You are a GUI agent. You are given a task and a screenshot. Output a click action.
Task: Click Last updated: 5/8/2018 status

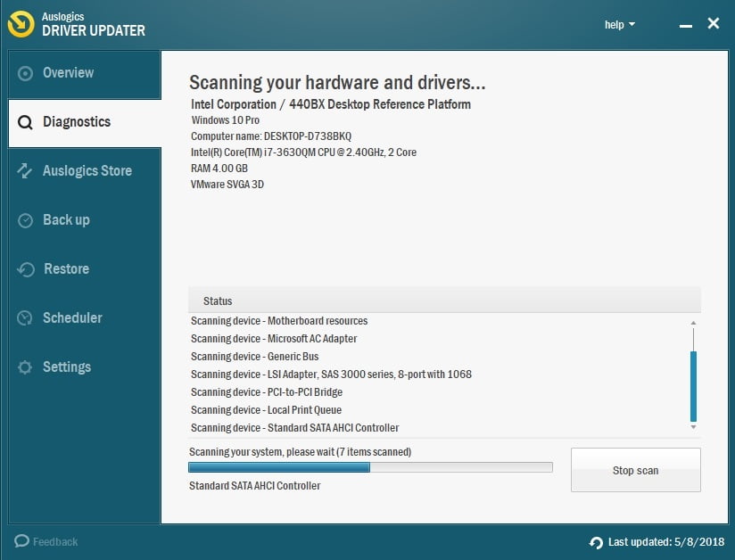point(666,542)
